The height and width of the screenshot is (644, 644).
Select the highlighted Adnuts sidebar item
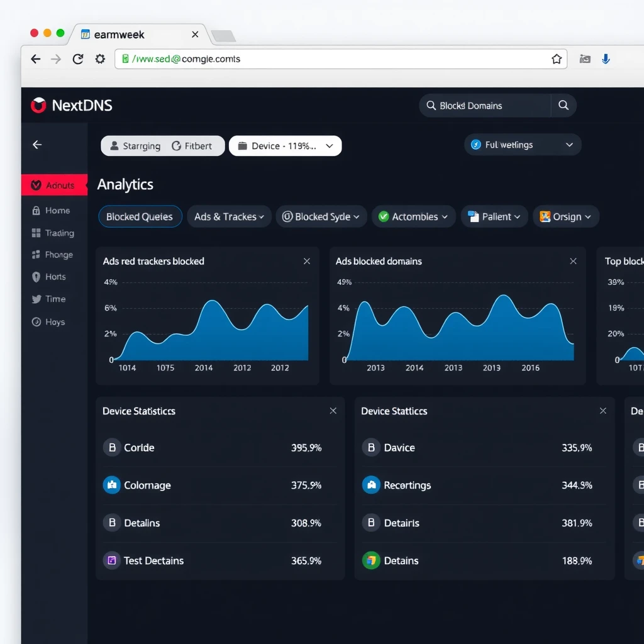coord(54,186)
